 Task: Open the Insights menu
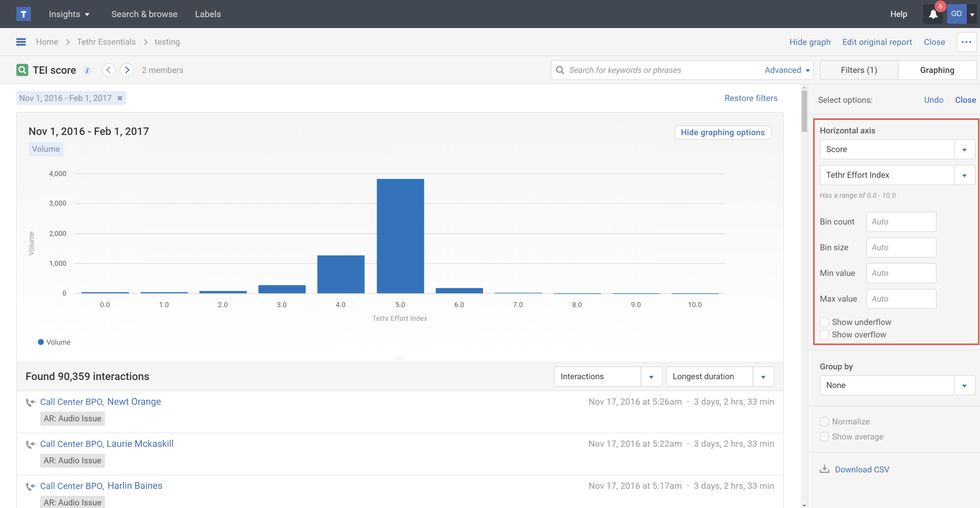click(69, 14)
